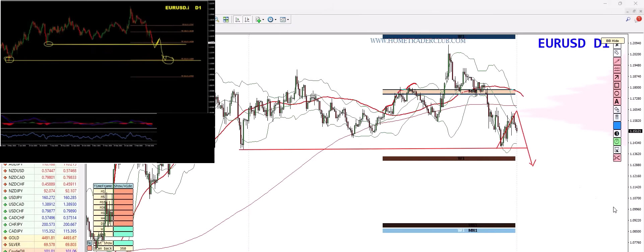Toggle M1 timeframe show/hide cell

(123, 191)
